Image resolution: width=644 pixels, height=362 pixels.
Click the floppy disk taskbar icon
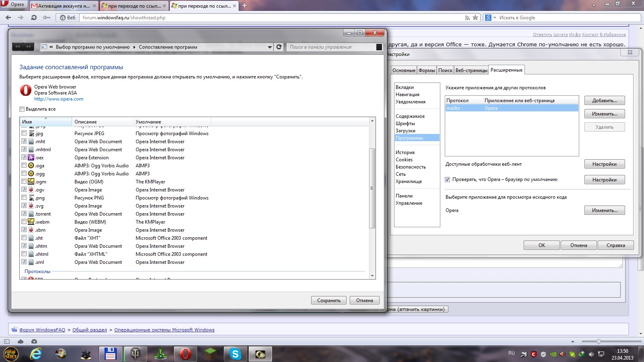pyautogui.click(x=110, y=354)
